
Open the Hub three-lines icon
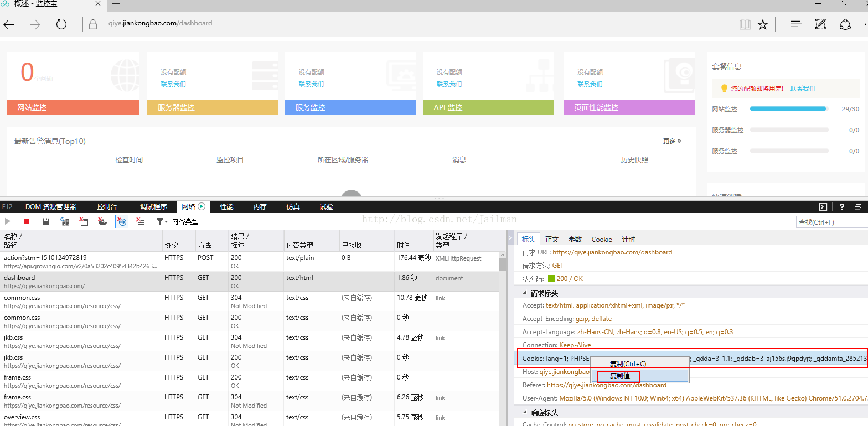797,24
